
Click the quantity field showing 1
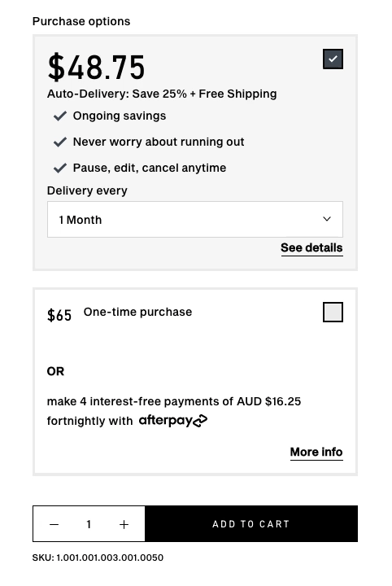pos(89,524)
